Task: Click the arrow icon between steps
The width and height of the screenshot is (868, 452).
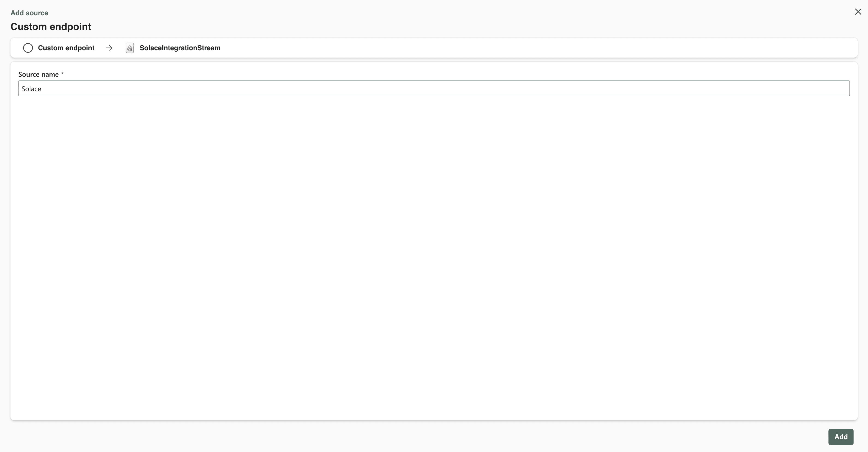Action: [x=109, y=48]
